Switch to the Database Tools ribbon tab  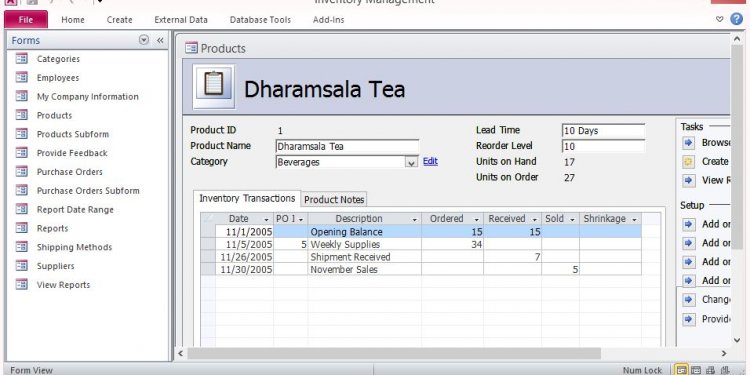260,20
